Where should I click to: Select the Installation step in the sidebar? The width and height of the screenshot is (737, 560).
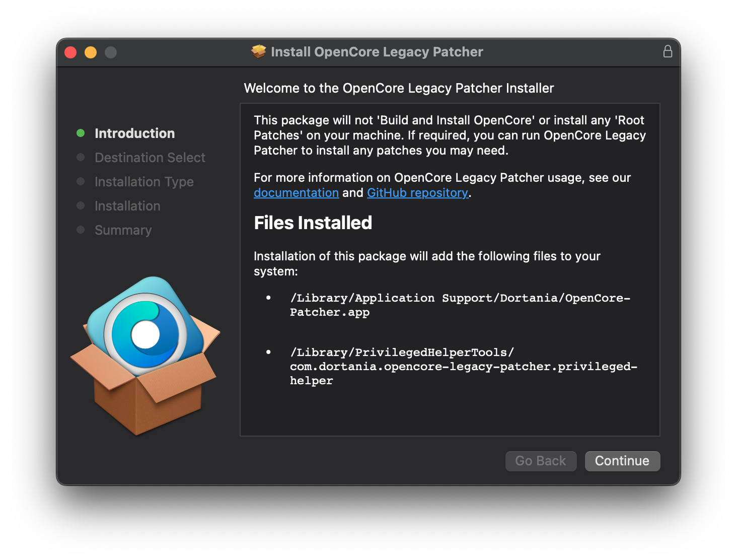click(x=127, y=206)
